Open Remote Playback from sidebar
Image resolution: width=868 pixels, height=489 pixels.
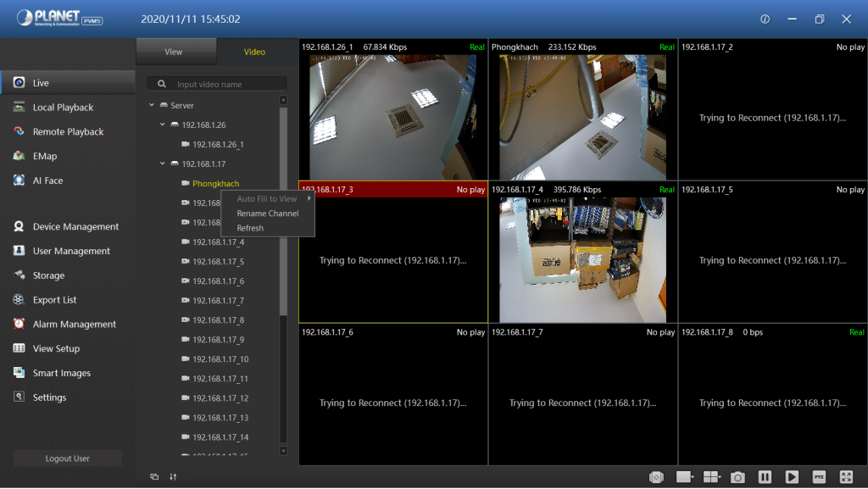[68, 131]
